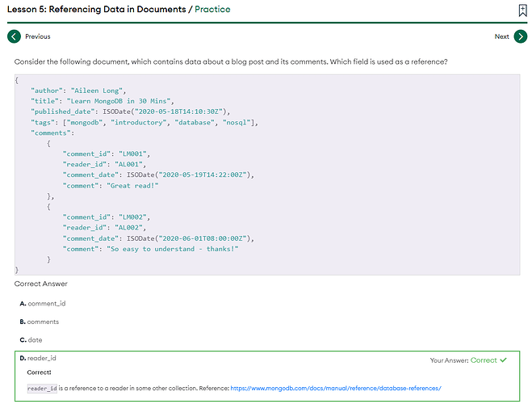Pick answer option C date

[35, 339]
